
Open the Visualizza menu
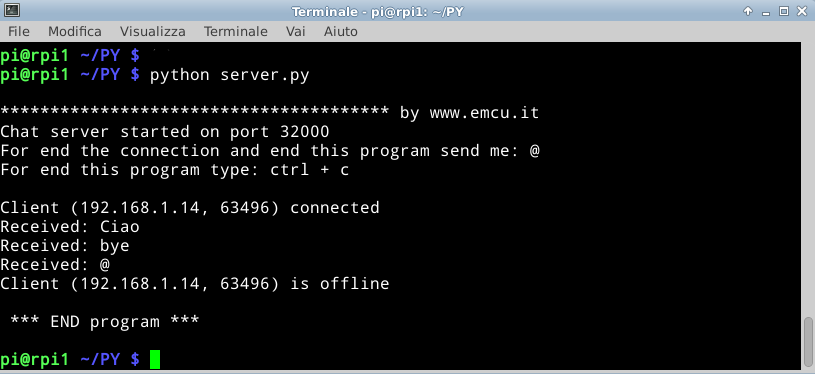[x=152, y=32]
